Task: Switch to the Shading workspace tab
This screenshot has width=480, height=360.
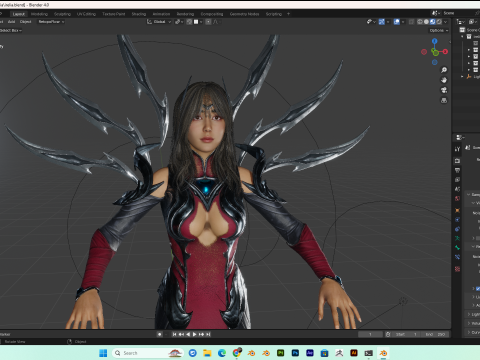Action: pos(139,14)
